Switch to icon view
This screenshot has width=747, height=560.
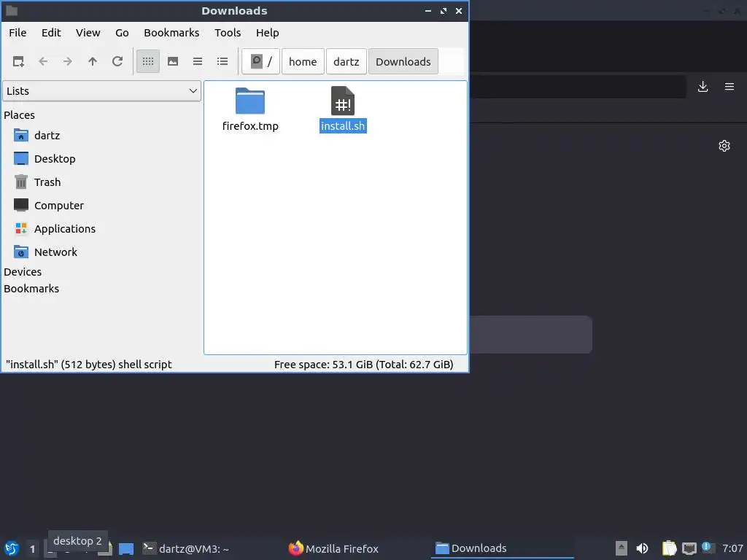pos(148,61)
